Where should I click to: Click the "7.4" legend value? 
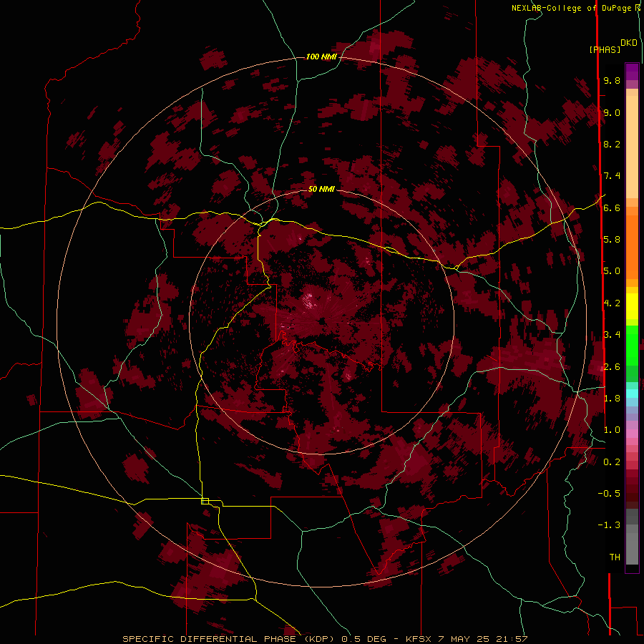click(x=612, y=176)
